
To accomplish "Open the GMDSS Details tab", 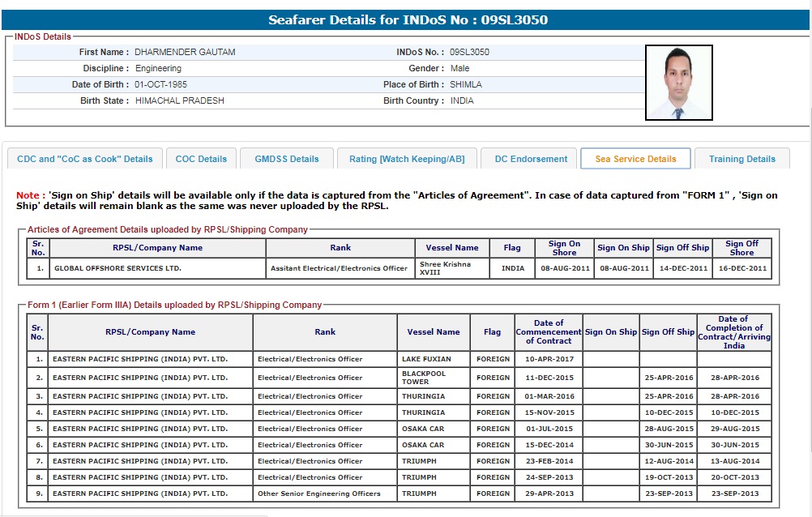I will click(287, 159).
